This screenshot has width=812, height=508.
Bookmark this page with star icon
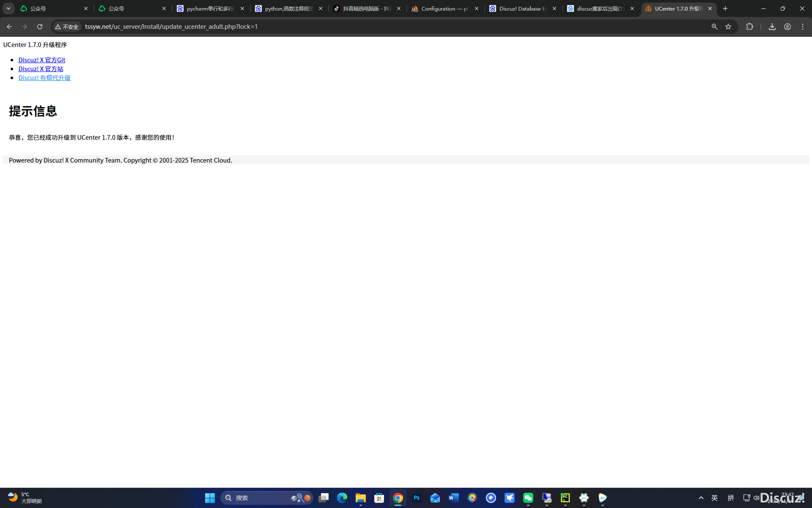728,27
